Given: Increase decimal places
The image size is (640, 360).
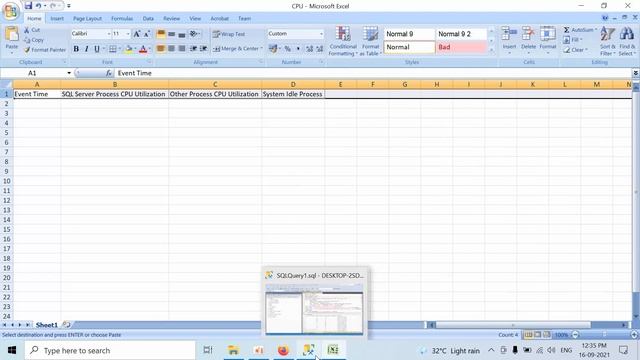Looking at the screenshot, I should click(x=309, y=49).
